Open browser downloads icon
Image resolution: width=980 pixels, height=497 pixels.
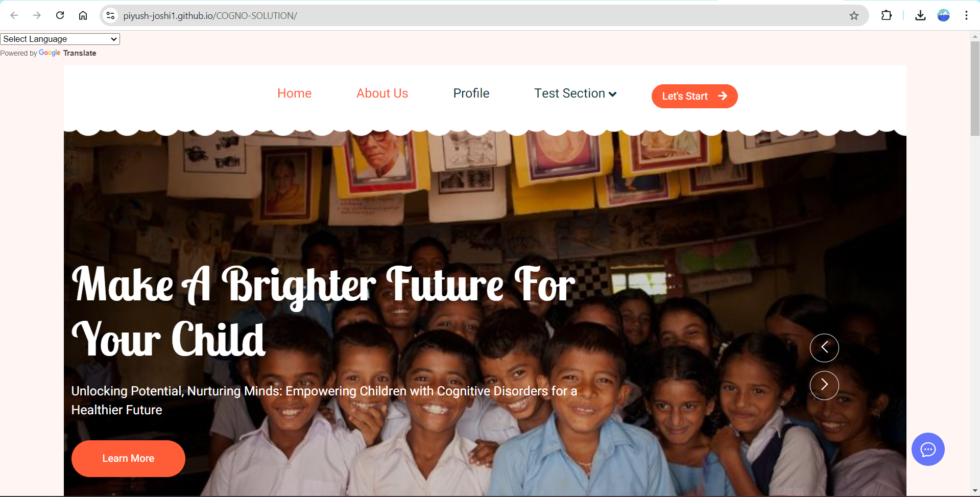coord(920,15)
